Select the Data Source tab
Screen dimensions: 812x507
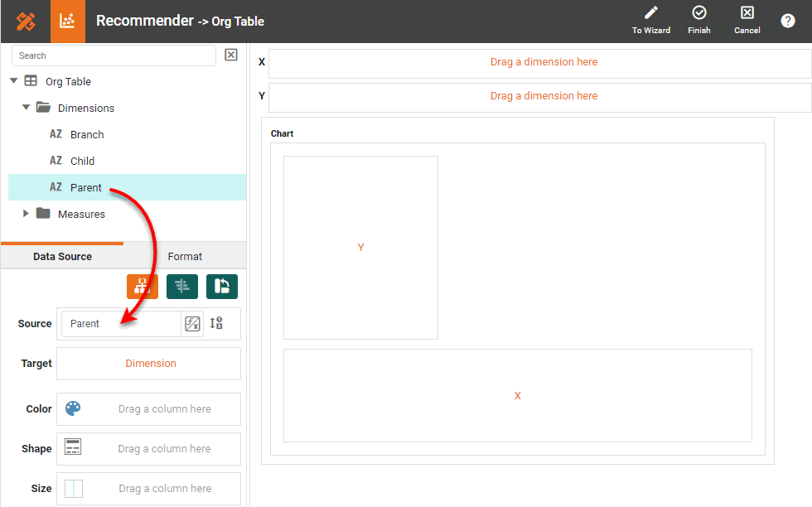click(62, 257)
